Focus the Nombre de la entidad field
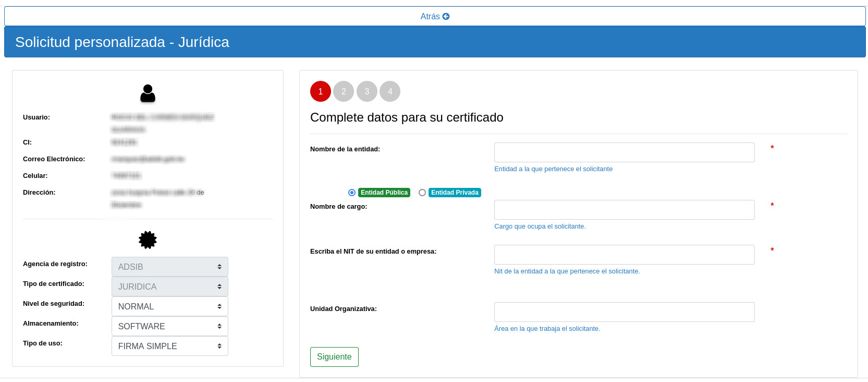The image size is (868, 382). [x=624, y=152]
